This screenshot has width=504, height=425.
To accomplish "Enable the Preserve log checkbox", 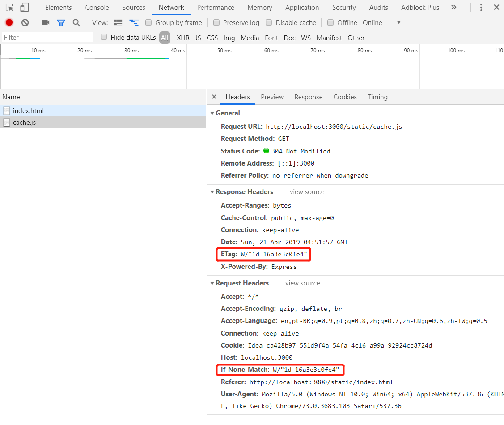I will (216, 22).
